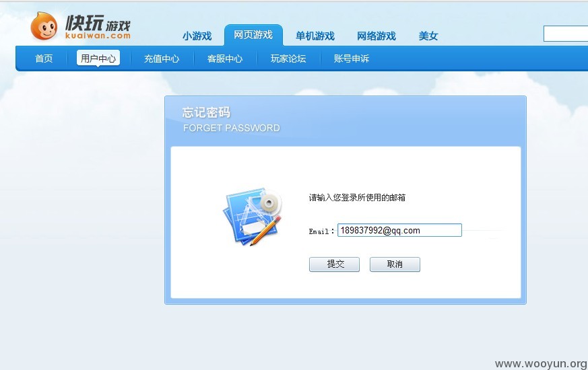The height and width of the screenshot is (370, 588).
Task: Open 账号申诉 in the navigation bar
Action: 352,59
